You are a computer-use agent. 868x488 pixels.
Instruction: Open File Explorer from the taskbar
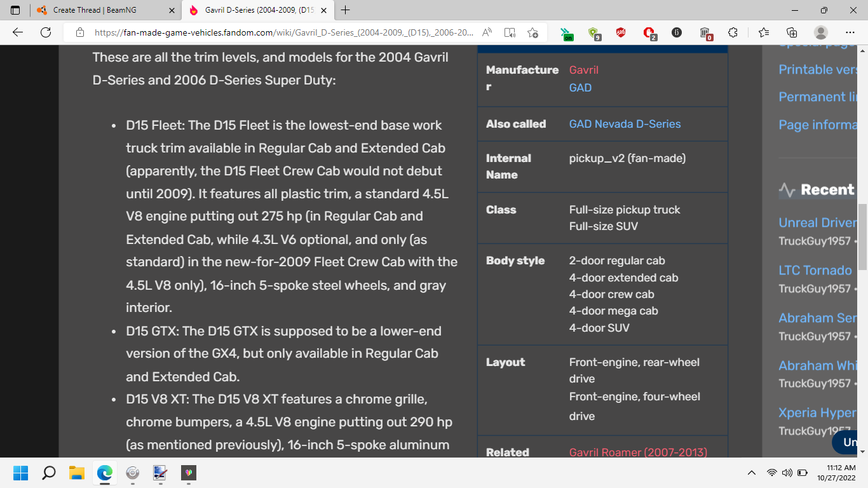pos(77,473)
